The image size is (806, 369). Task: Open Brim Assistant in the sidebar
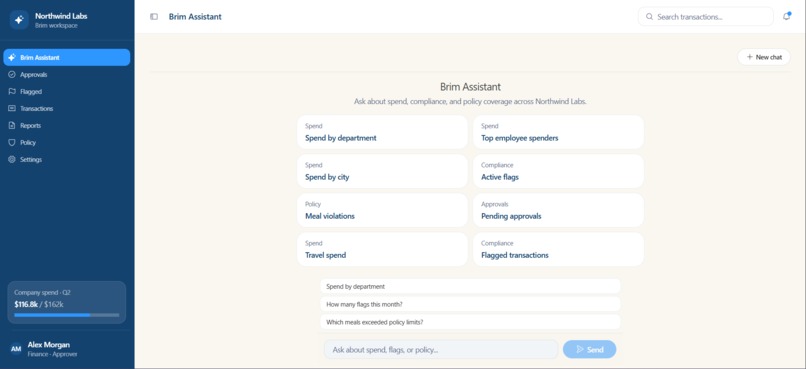point(66,58)
